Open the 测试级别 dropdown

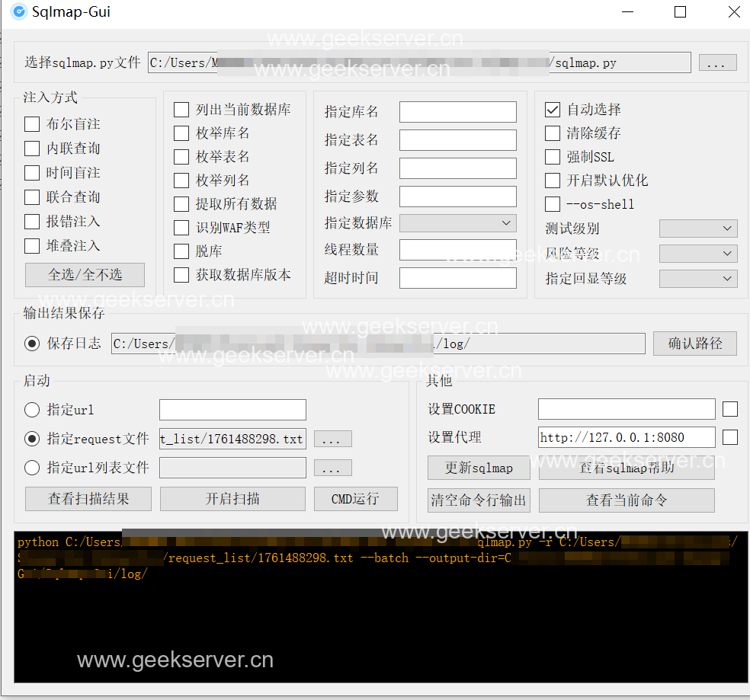pos(697,229)
